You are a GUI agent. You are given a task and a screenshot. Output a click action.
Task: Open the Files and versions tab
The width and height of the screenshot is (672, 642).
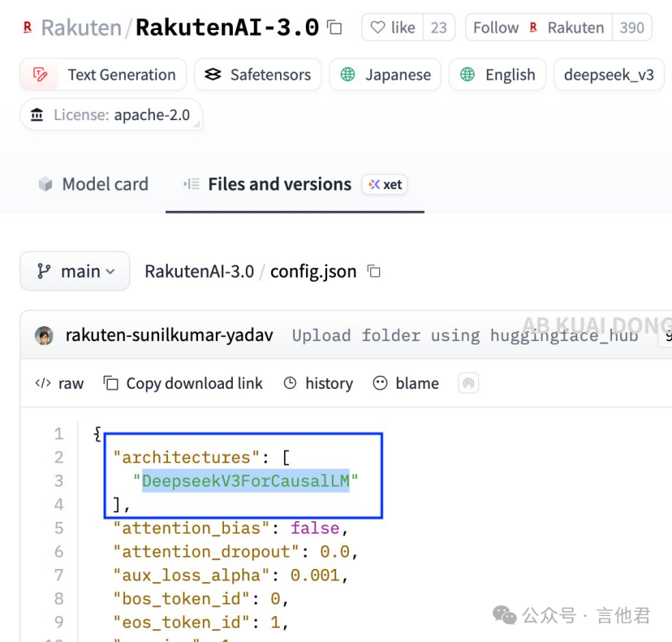[x=278, y=184]
